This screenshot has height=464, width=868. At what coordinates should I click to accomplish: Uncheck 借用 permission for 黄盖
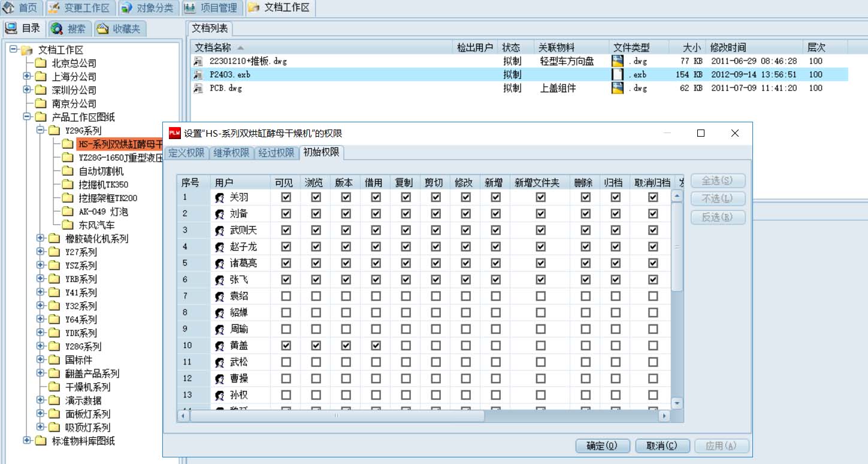[376, 346]
